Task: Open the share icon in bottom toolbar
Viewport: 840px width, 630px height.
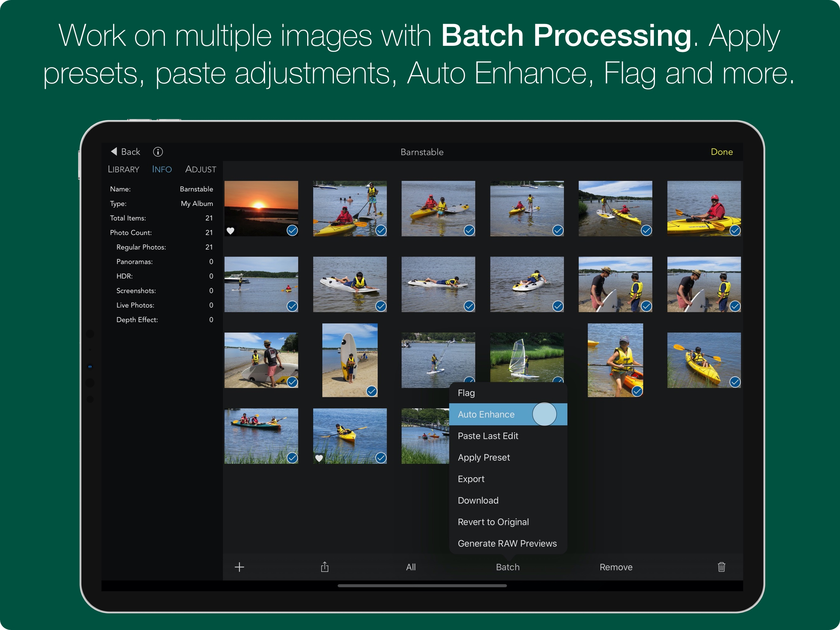Action: point(325,567)
